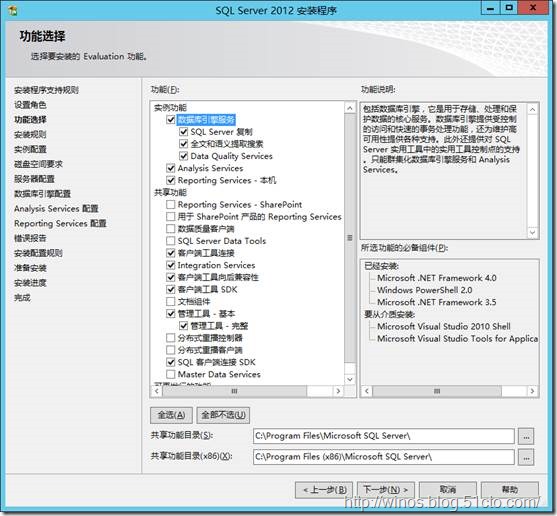557x516 pixels.
Task: Enable 数据质量客户端 checkbox
Action: [x=171, y=229]
